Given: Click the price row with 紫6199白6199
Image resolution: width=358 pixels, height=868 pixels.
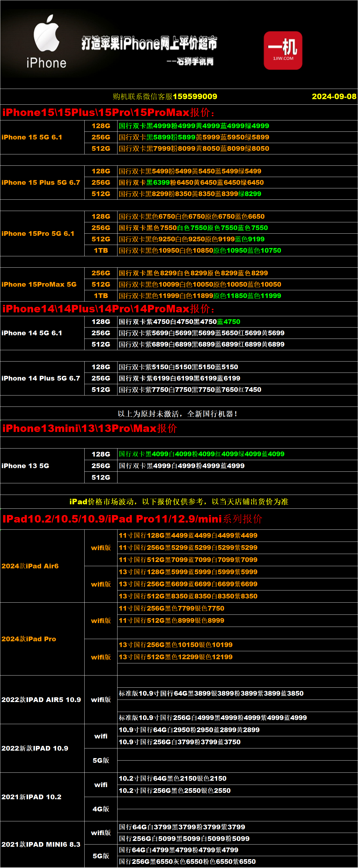Looking at the screenshot, I should (237, 378).
